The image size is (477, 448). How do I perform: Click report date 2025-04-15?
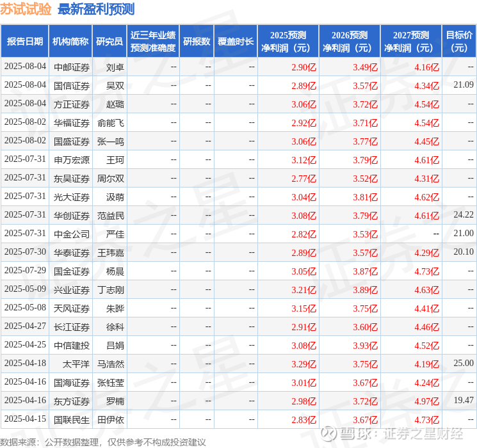(x=25, y=419)
